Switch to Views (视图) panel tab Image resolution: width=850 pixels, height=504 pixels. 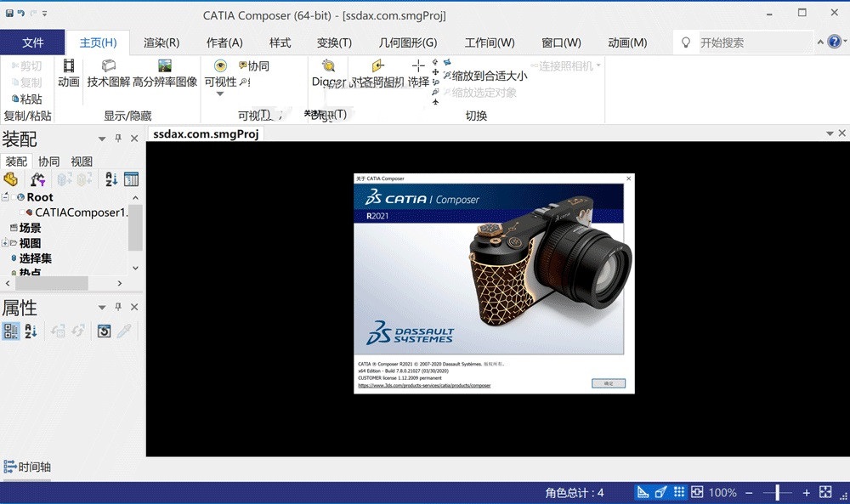[82, 161]
